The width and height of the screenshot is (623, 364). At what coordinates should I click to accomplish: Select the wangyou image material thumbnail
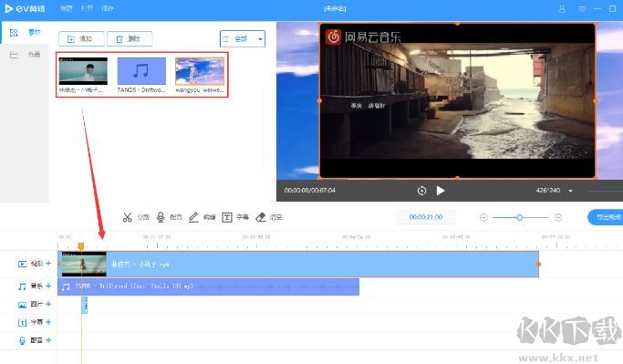click(200, 71)
